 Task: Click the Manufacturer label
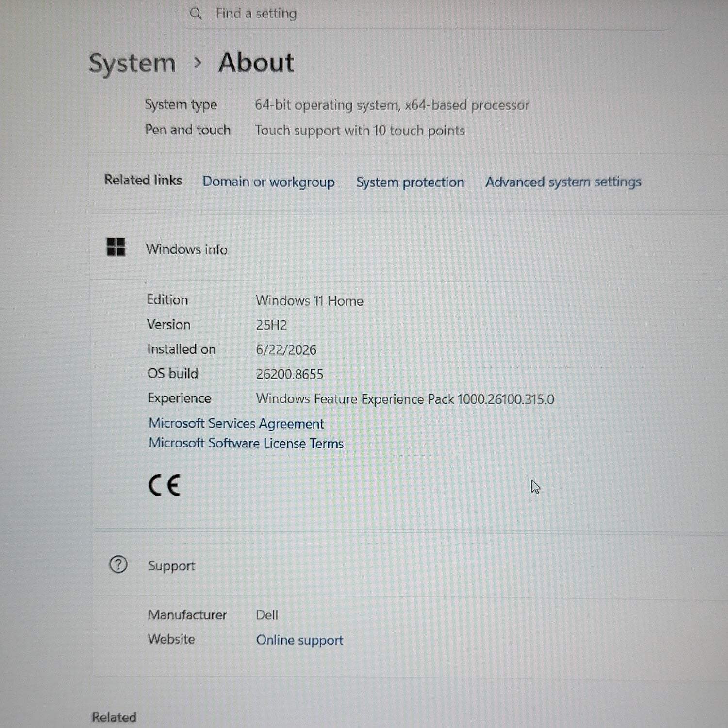(x=187, y=615)
